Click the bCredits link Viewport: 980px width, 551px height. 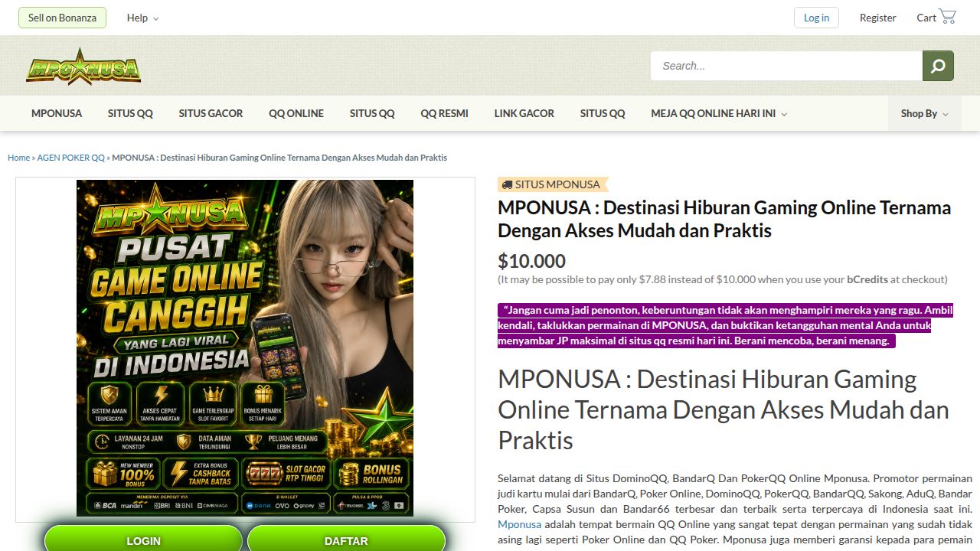867,279
